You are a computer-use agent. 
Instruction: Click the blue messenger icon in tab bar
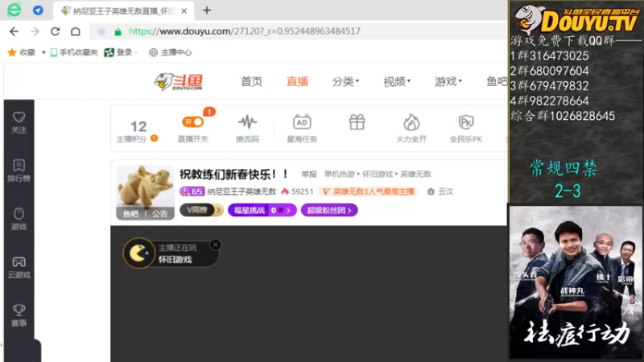[38, 10]
